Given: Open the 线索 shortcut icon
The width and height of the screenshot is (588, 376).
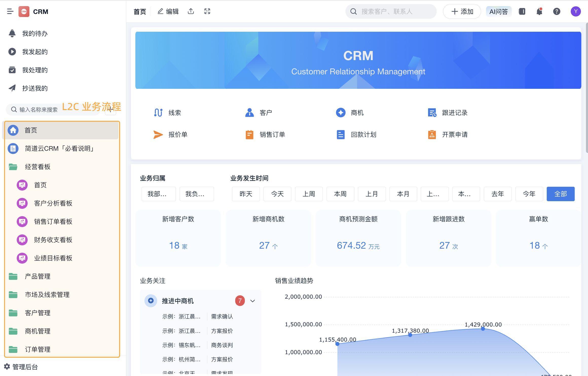Looking at the screenshot, I should pyautogui.click(x=158, y=113).
